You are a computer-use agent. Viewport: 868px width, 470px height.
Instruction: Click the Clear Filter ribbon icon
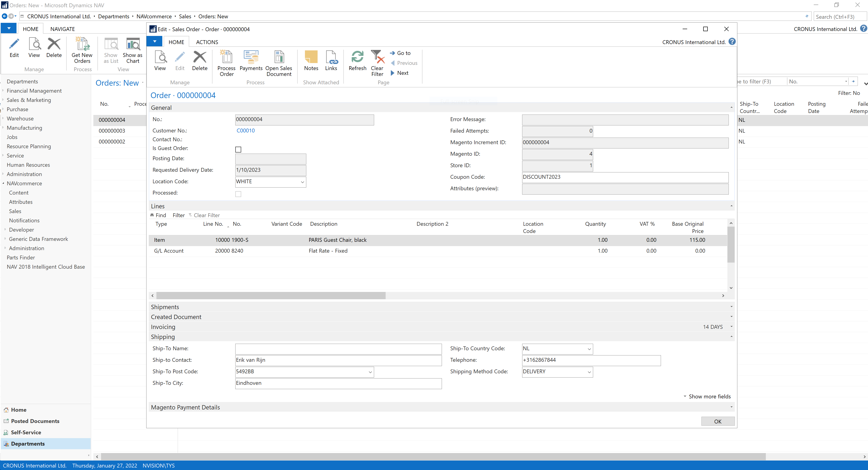pyautogui.click(x=377, y=57)
